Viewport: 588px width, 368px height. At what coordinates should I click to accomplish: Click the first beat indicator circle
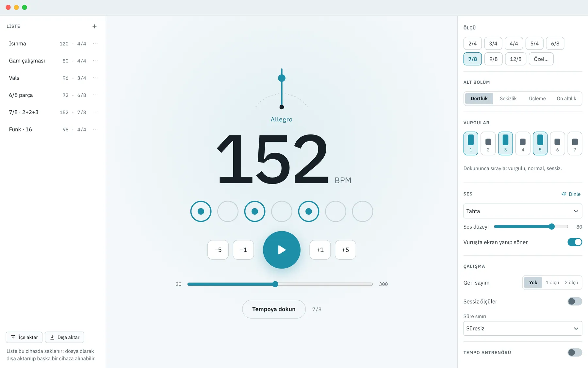click(x=201, y=211)
